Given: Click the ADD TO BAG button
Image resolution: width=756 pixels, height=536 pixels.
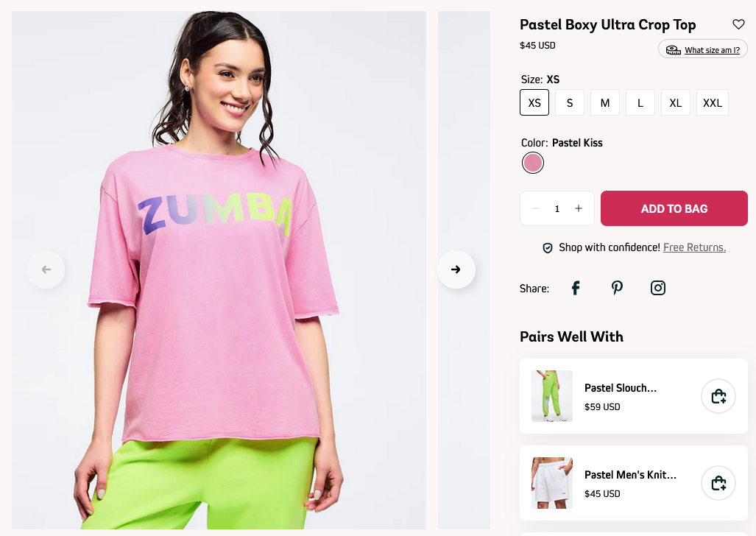Looking at the screenshot, I should 674,208.
